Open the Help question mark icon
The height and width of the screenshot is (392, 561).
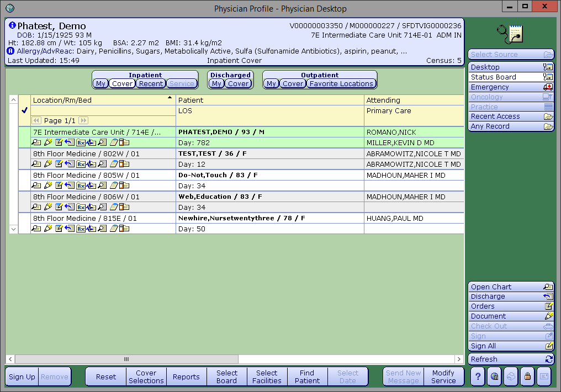(477, 377)
